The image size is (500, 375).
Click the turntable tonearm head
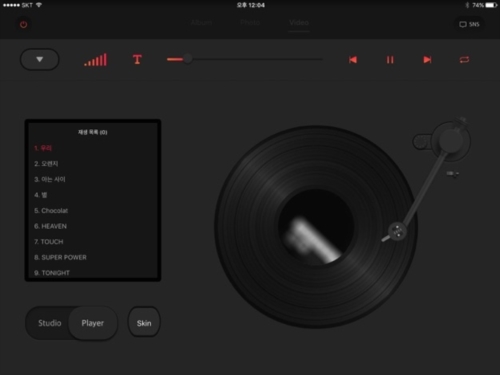tap(397, 231)
